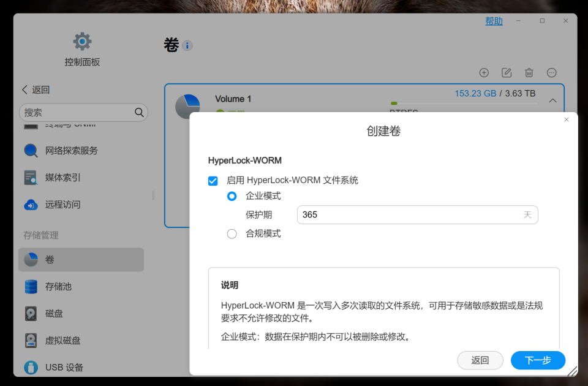
Task: Close the 创建卷 dialog
Action: point(566,119)
